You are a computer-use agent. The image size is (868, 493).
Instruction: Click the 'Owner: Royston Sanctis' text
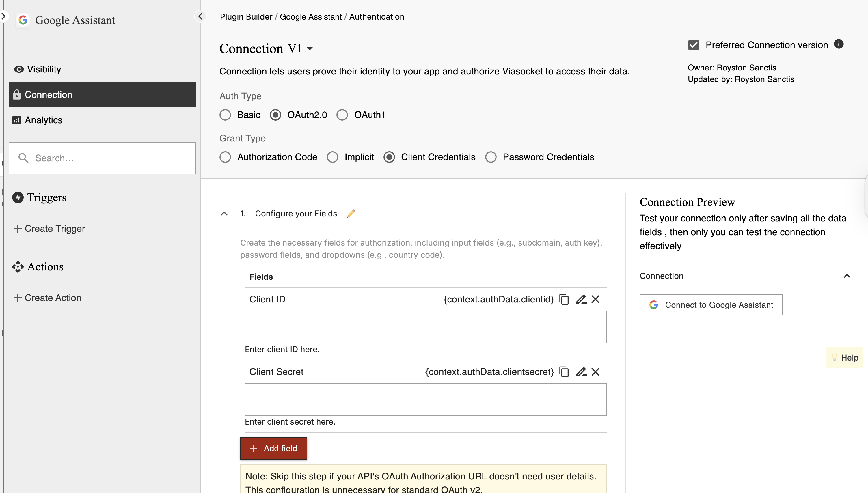coord(732,67)
